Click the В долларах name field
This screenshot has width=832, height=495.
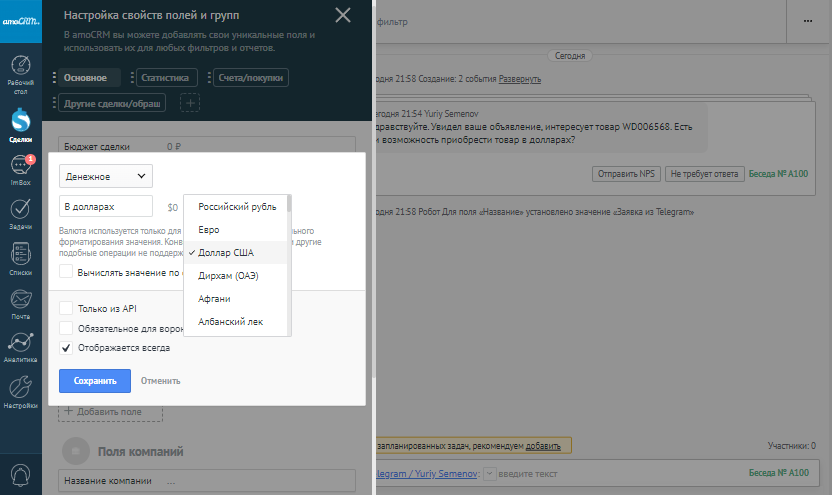[105, 206]
